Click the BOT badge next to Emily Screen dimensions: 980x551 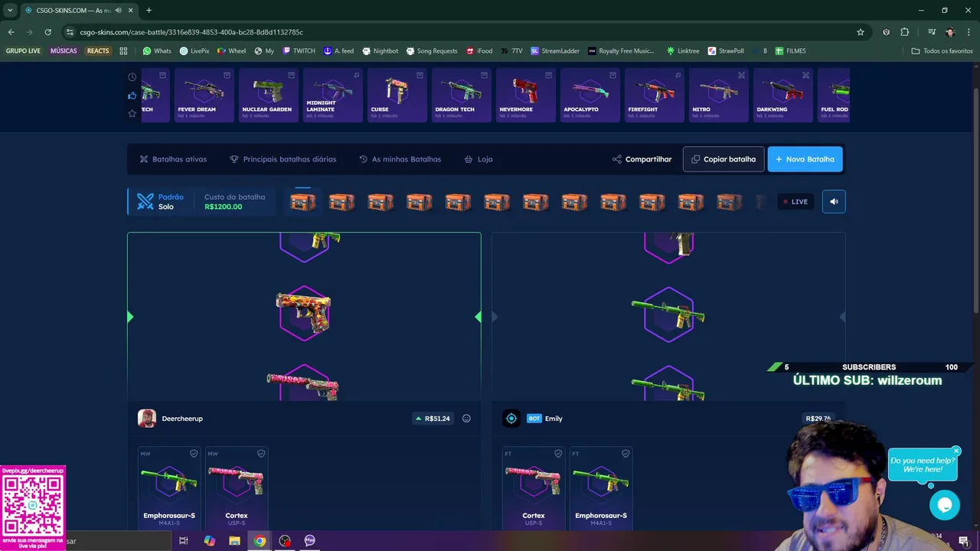(x=534, y=419)
